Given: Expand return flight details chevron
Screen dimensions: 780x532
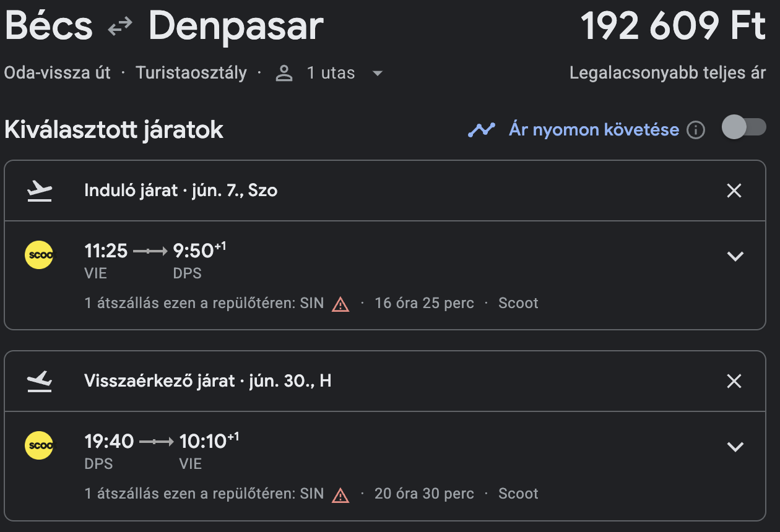Looking at the screenshot, I should point(735,447).
